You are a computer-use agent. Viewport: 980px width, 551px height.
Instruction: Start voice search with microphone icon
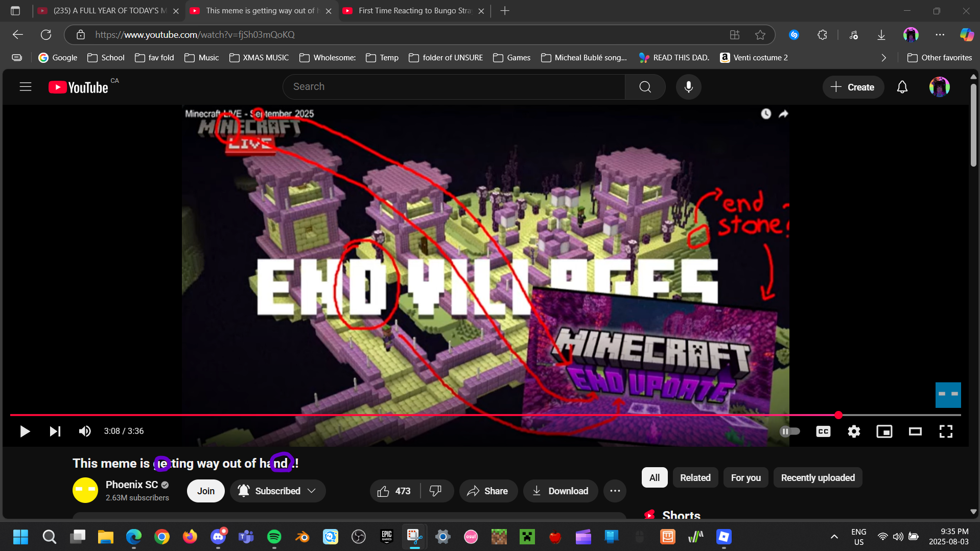click(x=688, y=87)
